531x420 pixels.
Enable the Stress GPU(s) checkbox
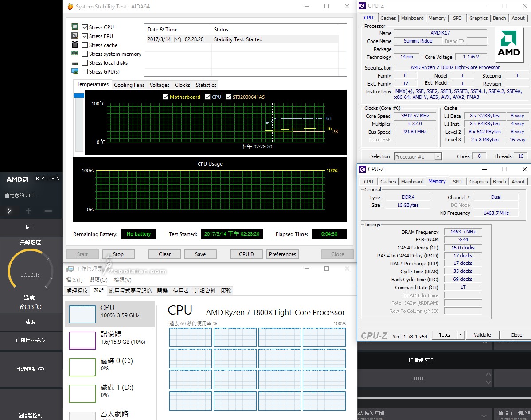(x=85, y=71)
